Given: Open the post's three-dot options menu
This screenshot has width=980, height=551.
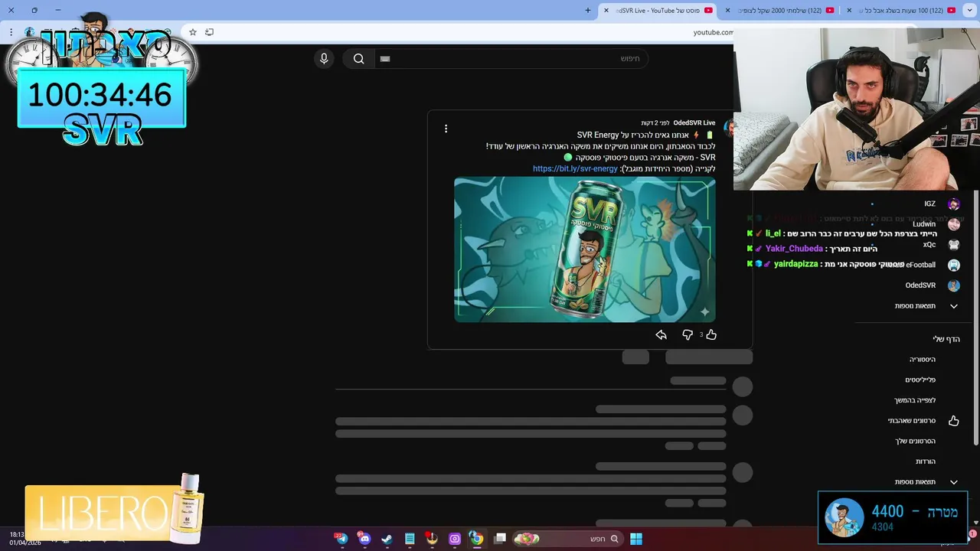Looking at the screenshot, I should tap(446, 129).
